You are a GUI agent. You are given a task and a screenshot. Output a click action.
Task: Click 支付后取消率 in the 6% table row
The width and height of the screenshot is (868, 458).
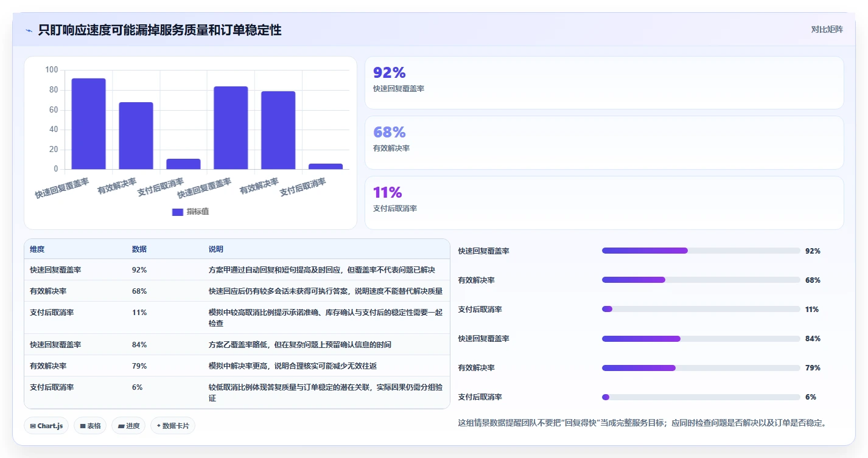pos(52,387)
